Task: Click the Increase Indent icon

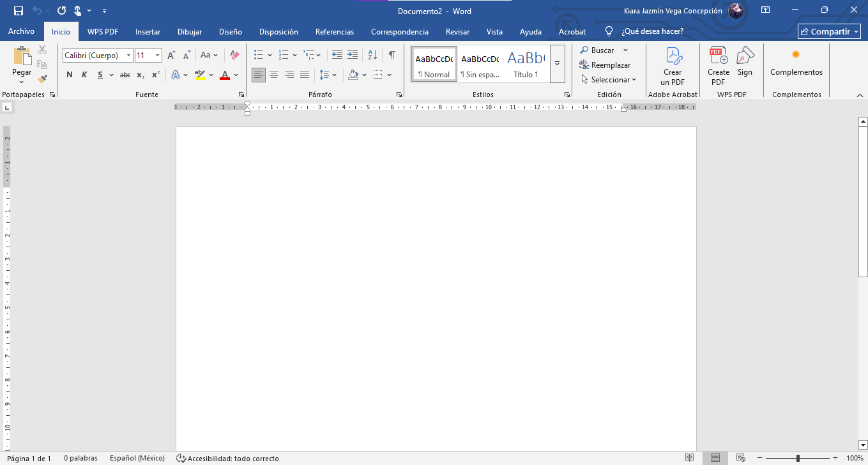Action: (x=352, y=56)
